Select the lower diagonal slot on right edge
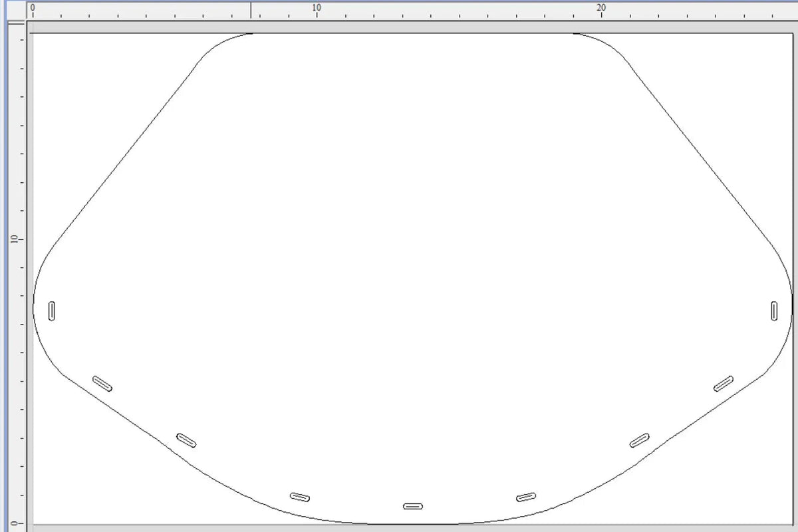 click(640, 440)
